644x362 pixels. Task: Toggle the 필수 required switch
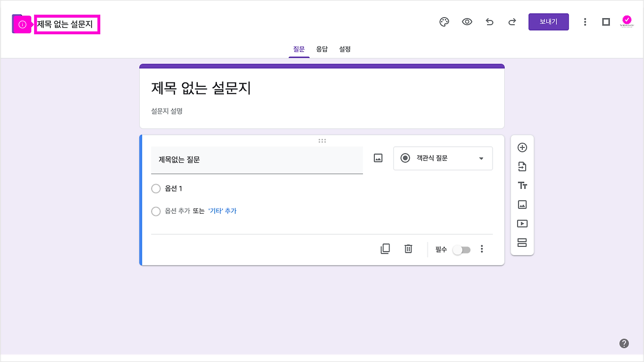click(461, 249)
